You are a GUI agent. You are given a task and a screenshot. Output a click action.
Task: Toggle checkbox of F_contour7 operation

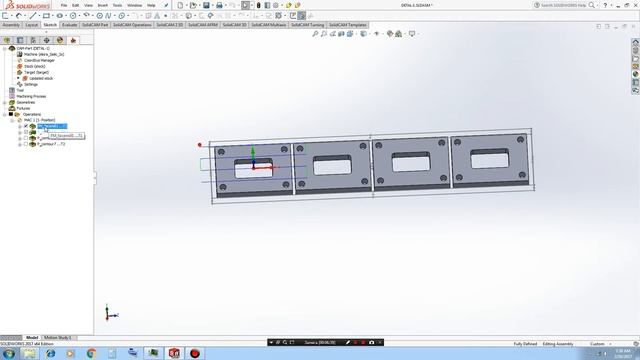[x=26, y=144]
